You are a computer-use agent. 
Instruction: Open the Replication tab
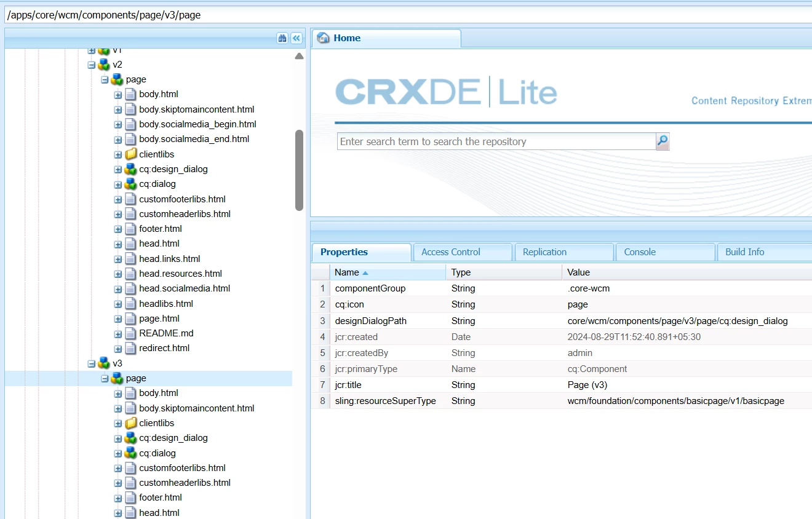pos(564,252)
